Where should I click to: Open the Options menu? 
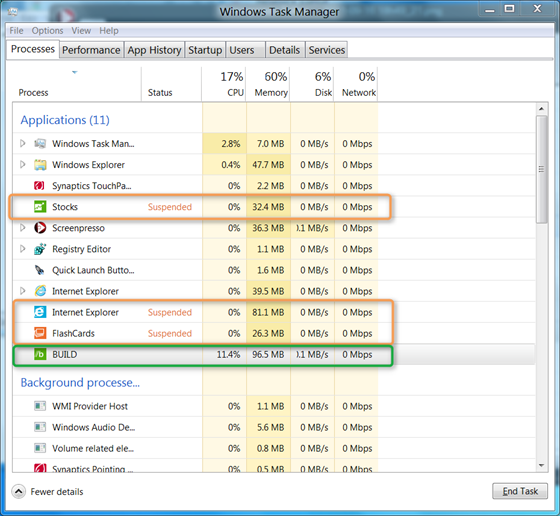[x=48, y=31]
